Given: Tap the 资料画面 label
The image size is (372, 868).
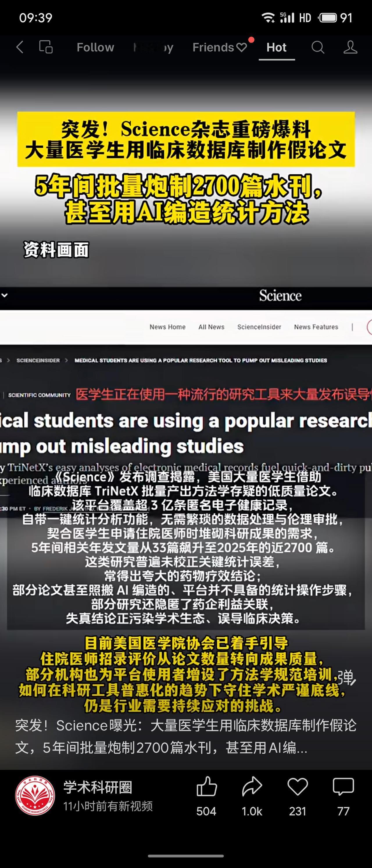Looking at the screenshot, I should point(56,250).
